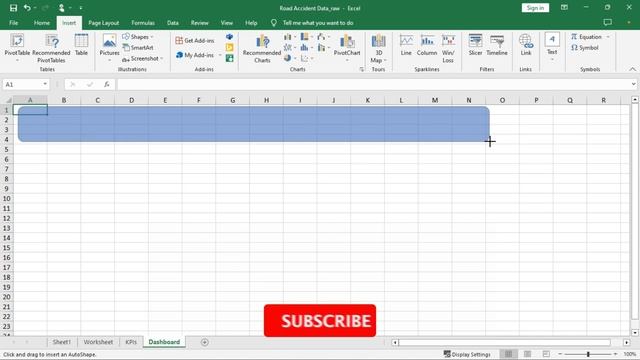Image resolution: width=640 pixels, height=360 pixels.
Task: Insert Pictures
Action: (x=109, y=48)
